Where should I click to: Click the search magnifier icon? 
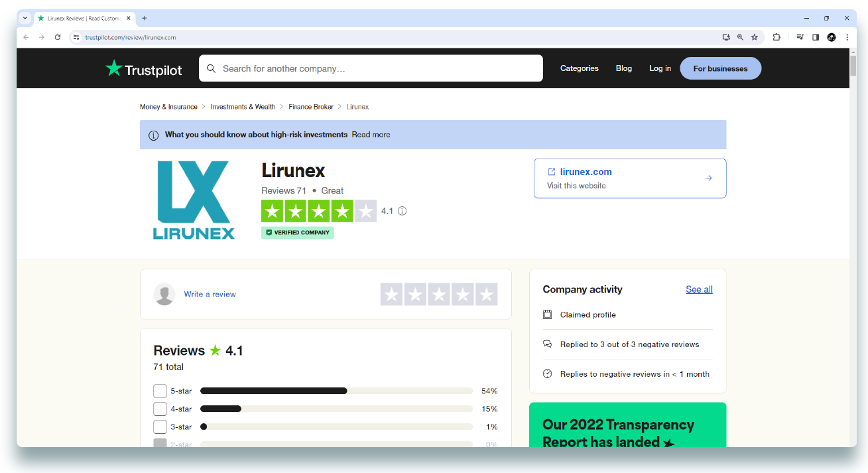pos(212,68)
